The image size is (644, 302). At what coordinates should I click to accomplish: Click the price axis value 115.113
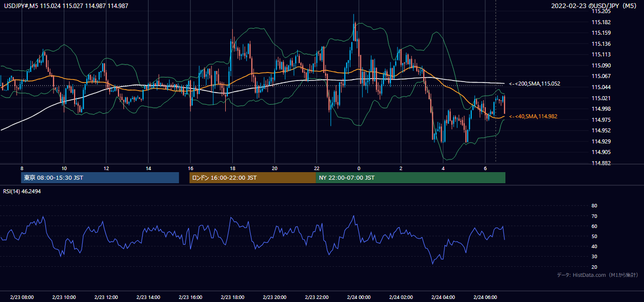(601, 55)
